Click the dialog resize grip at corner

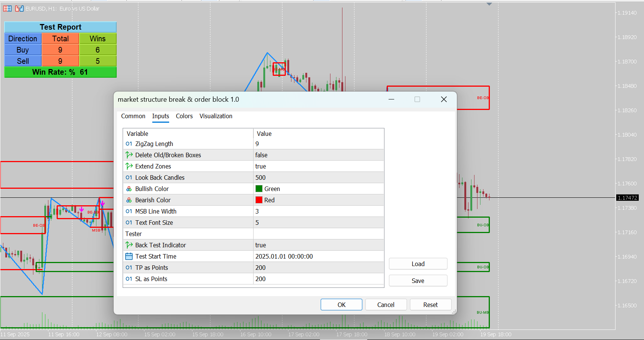pos(454,311)
